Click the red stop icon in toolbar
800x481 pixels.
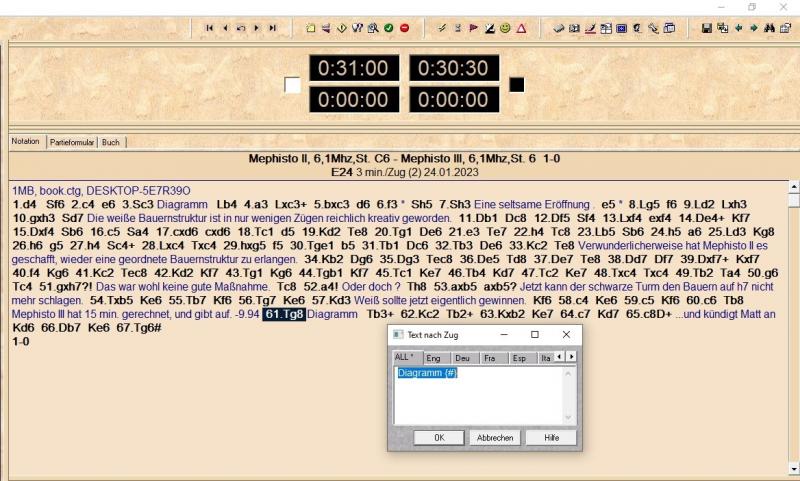404,28
